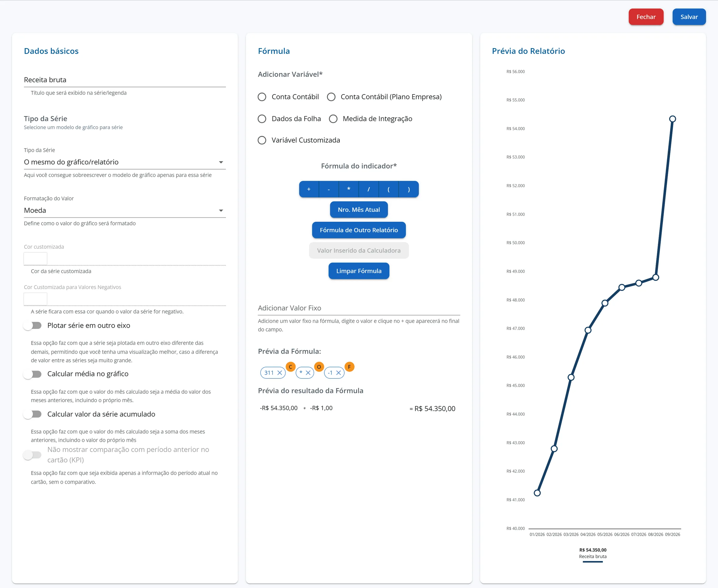The height and width of the screenshot is (588, 718).
Task: Add Nro. Mês Atual to formula
Action: [359, 210]
